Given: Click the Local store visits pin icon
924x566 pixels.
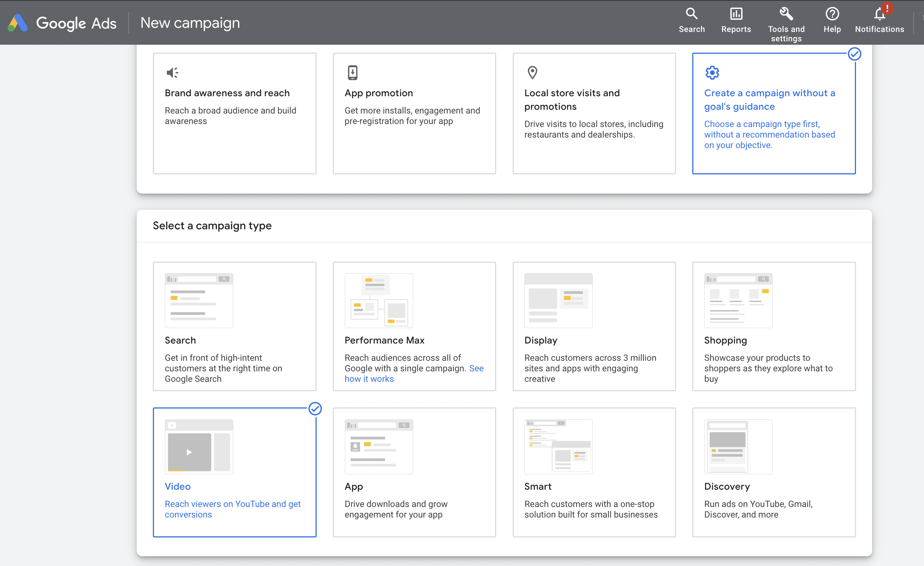Looking at the screenshot, I should pyautogui.click(x=532, y=73).
